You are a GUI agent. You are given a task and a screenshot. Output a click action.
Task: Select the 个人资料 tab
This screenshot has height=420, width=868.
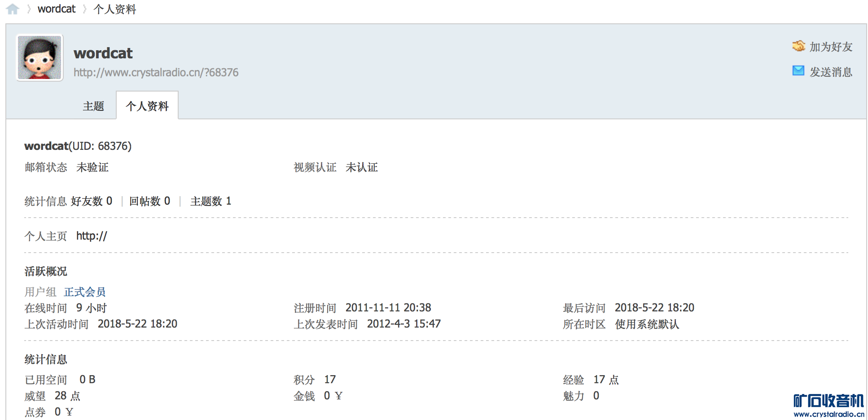click(x=147, y=106)
